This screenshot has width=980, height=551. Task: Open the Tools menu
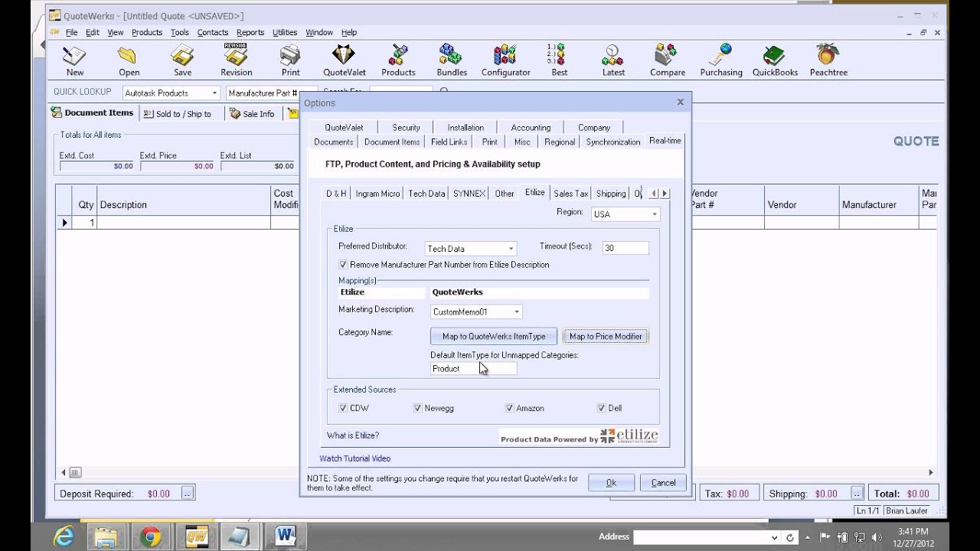tap(179, 32)
